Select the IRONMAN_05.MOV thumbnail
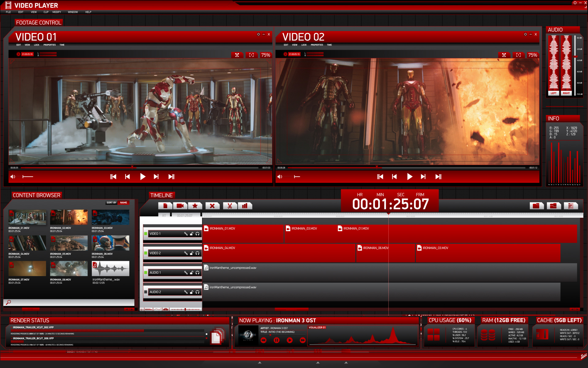Viewport: 588px width, 368px height. click(x=69, y=243)
